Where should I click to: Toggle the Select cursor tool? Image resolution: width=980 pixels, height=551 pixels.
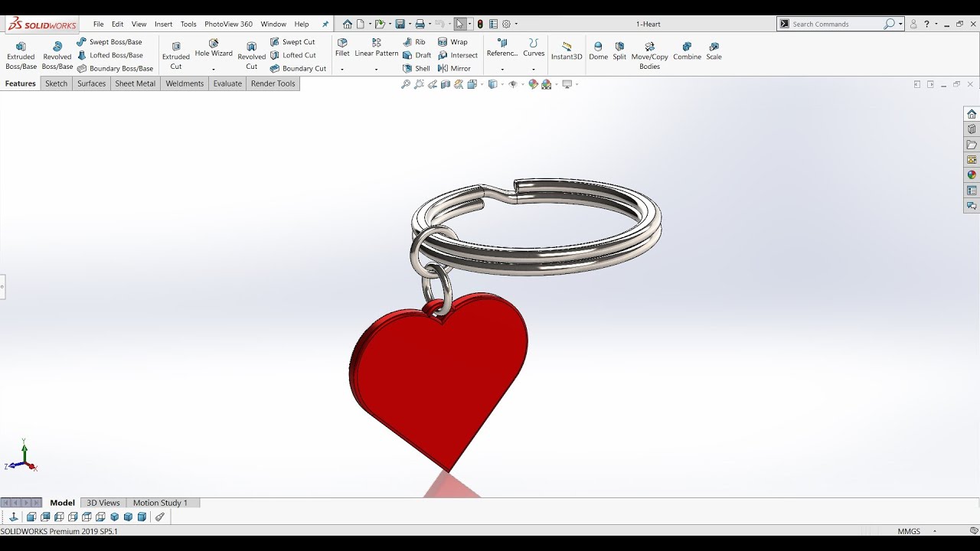pyautogui.click(x=459, y=24)
